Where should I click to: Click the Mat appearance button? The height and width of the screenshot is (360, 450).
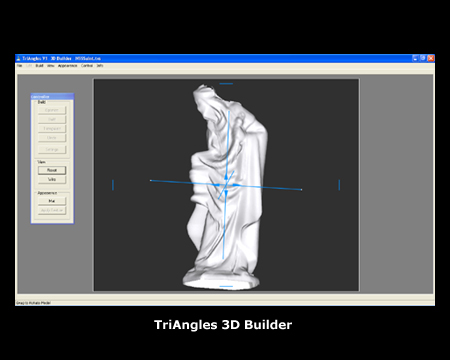pyautogui.click(x=52, y=201)
